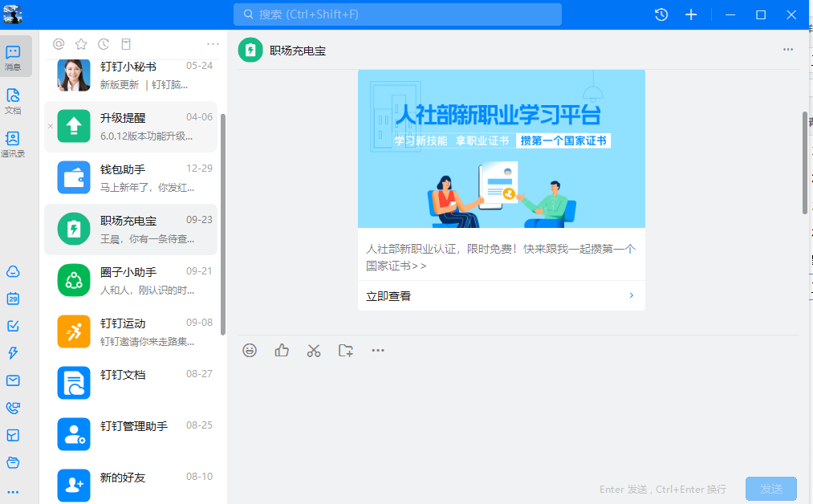This screenshot has width=813, height=504.
Task: Select the scissors screenshot tool
Action: 314,350
